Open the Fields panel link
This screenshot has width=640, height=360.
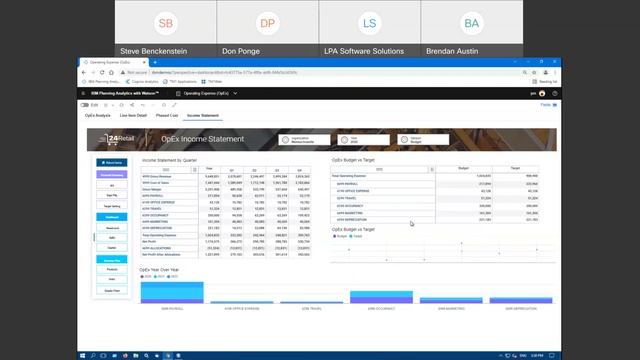(x=549, y=105)
